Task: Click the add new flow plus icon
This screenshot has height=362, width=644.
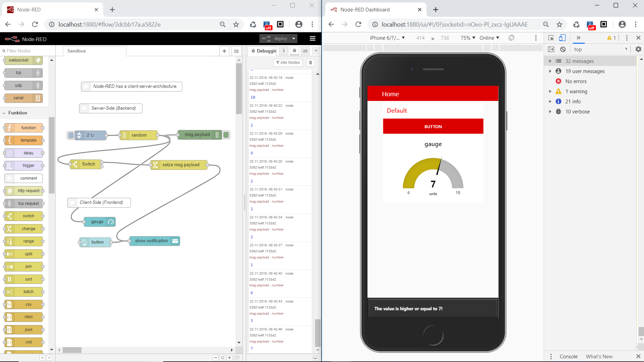Action: pyautogui.click(x=224, y=51)
